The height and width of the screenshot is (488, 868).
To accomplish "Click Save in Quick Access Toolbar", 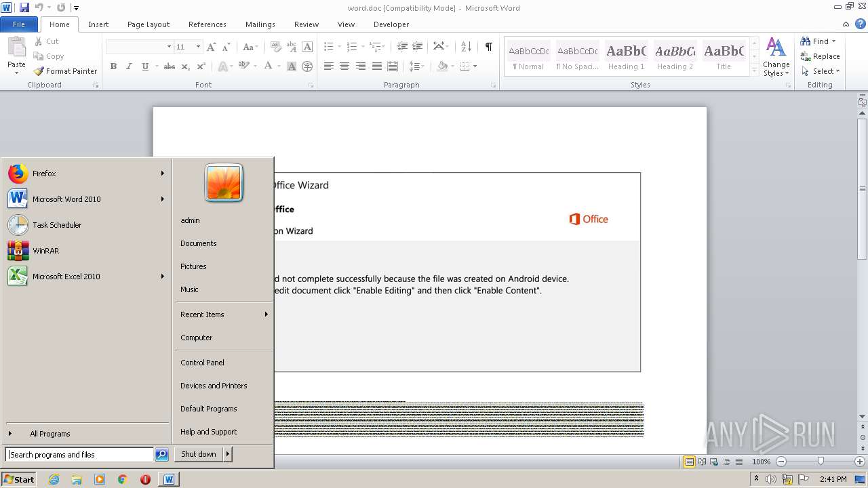I will click(x=24, y=7).
